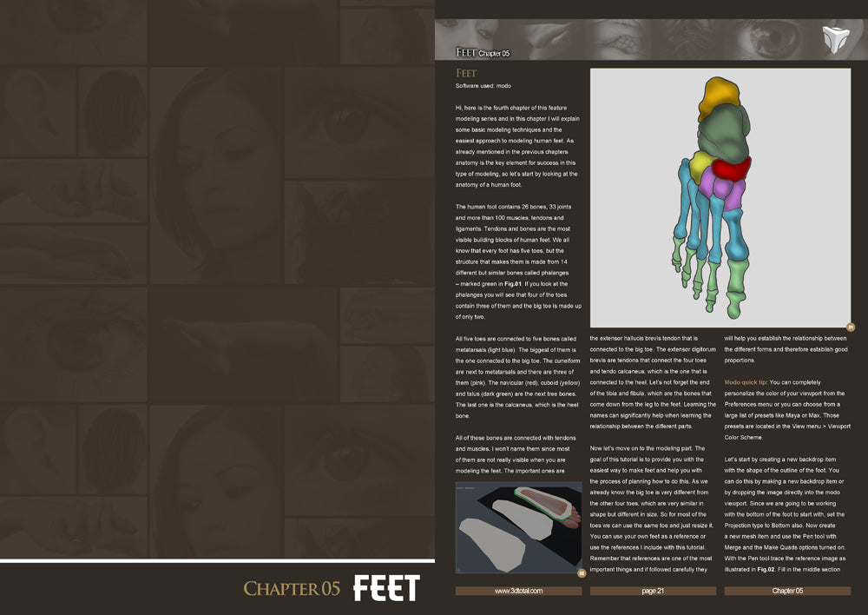Click the modo viewport thumbnail in Fig.02

pyautogui.click(x=518, y=528)
